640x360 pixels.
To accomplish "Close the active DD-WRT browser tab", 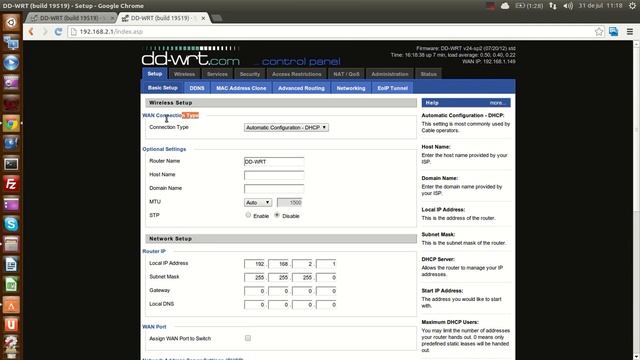I will [203, 18].
